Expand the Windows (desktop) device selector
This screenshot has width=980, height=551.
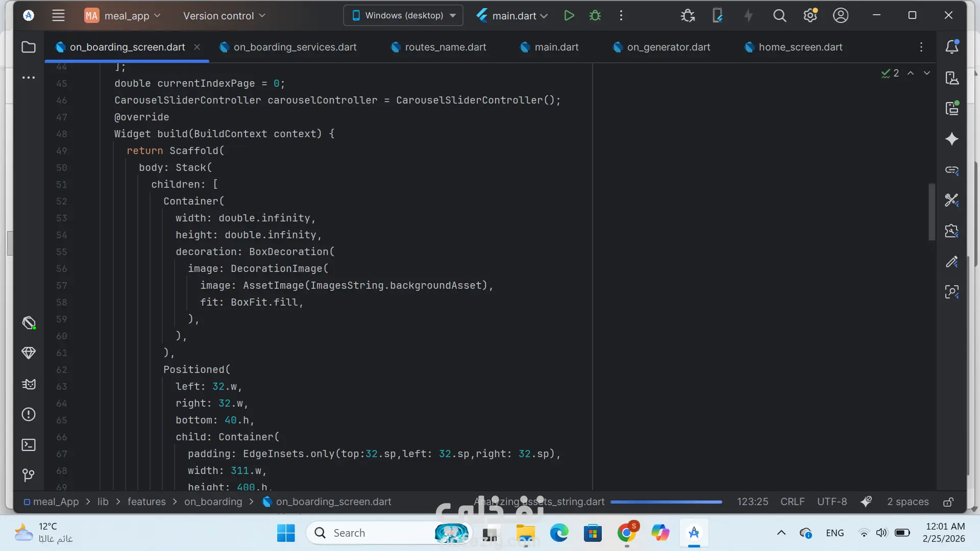pos(403,16)
